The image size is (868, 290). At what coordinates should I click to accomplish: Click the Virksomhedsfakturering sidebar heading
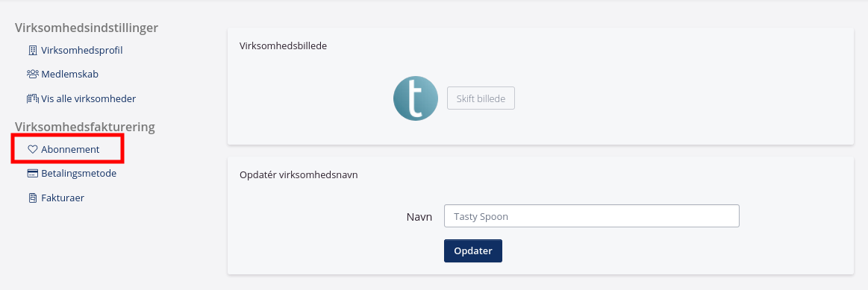coord(85,127)
